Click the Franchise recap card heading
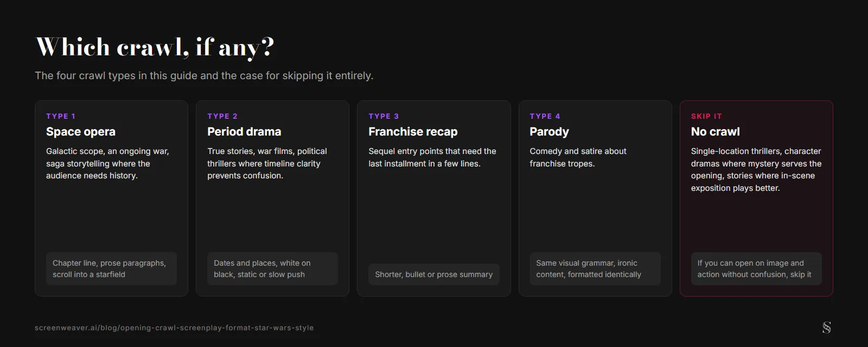 [x=413, y=132]
